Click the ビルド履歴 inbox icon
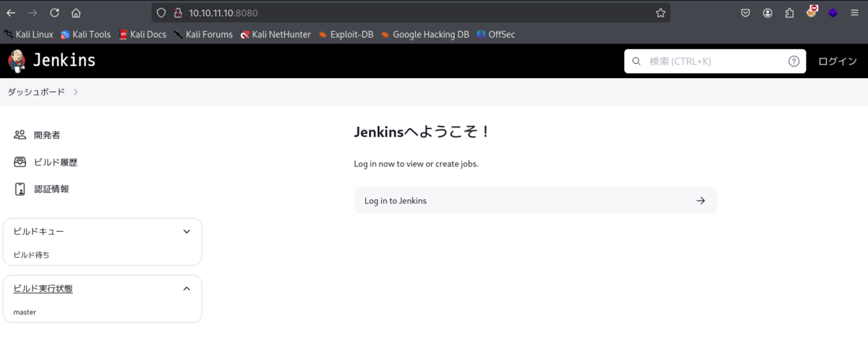Image resolution: width=868 pixels, height=354 pixels. click(20, 162)
